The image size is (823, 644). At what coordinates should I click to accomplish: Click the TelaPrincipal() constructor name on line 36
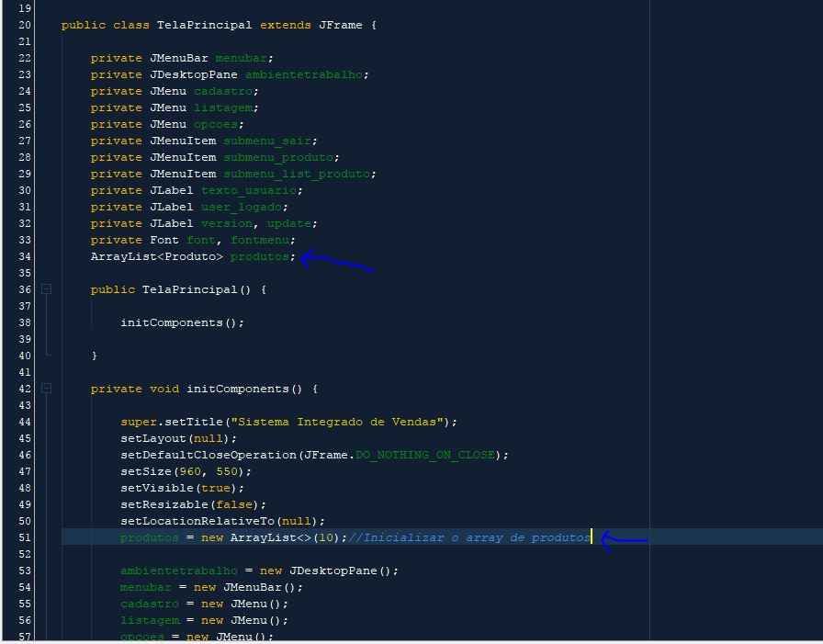197,289
